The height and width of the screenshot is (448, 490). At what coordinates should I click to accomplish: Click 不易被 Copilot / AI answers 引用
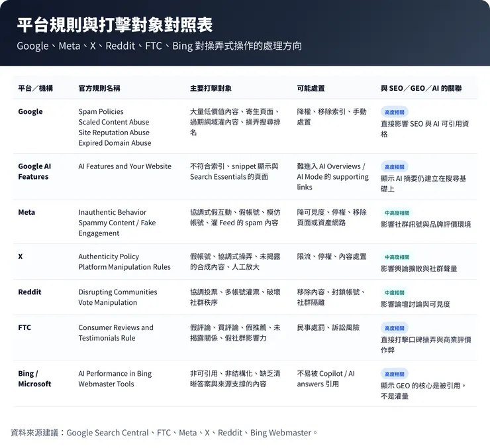tap(326, 378)
